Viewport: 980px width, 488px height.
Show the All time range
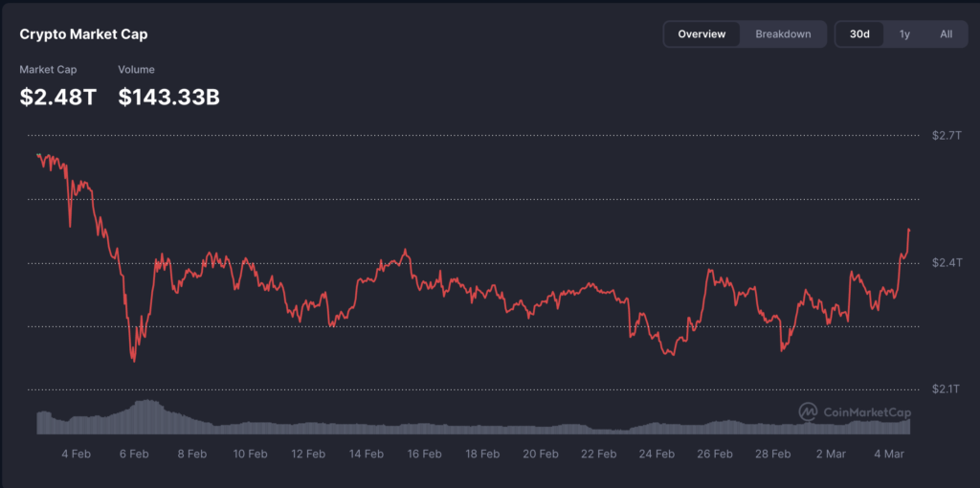tap(946, 34)
